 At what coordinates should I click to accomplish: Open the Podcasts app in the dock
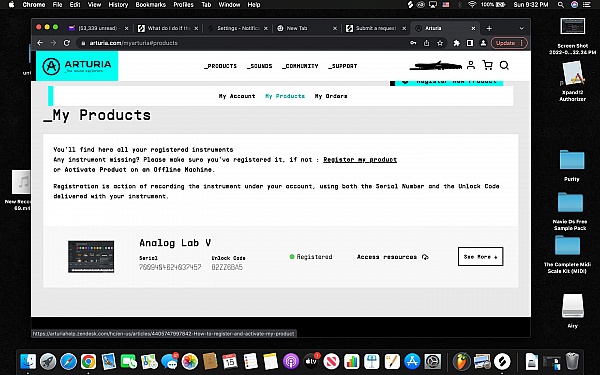click(291, 361)
